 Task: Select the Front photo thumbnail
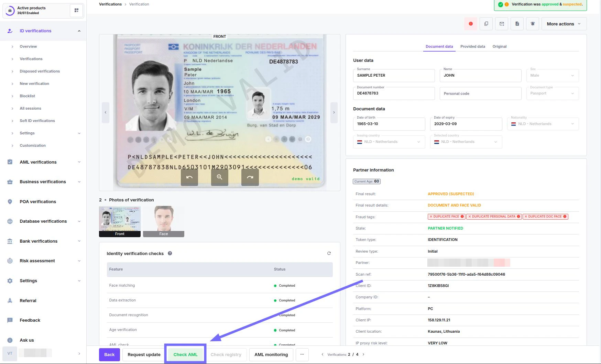coord(120,222)
